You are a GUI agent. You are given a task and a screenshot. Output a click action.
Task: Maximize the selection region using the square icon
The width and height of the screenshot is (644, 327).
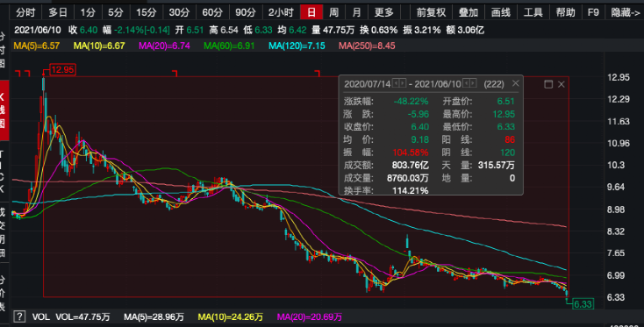pos(548,84)
